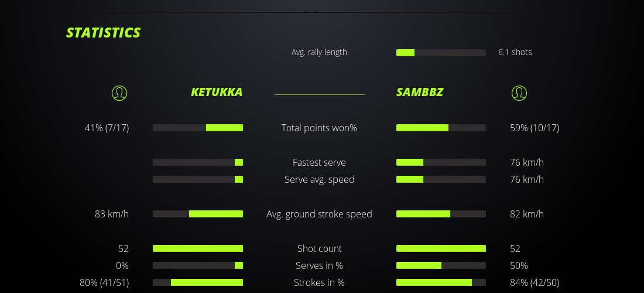Click the Avg. ground stroke speed label
Image resolution: width=644 pixels, height=293 pixels.
(x=319, y=214)
